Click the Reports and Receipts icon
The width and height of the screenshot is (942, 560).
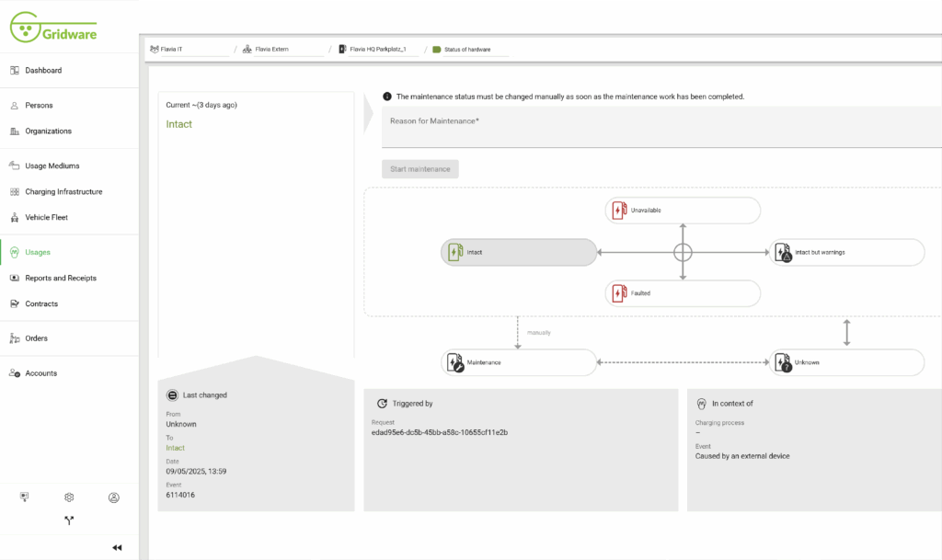15,278
